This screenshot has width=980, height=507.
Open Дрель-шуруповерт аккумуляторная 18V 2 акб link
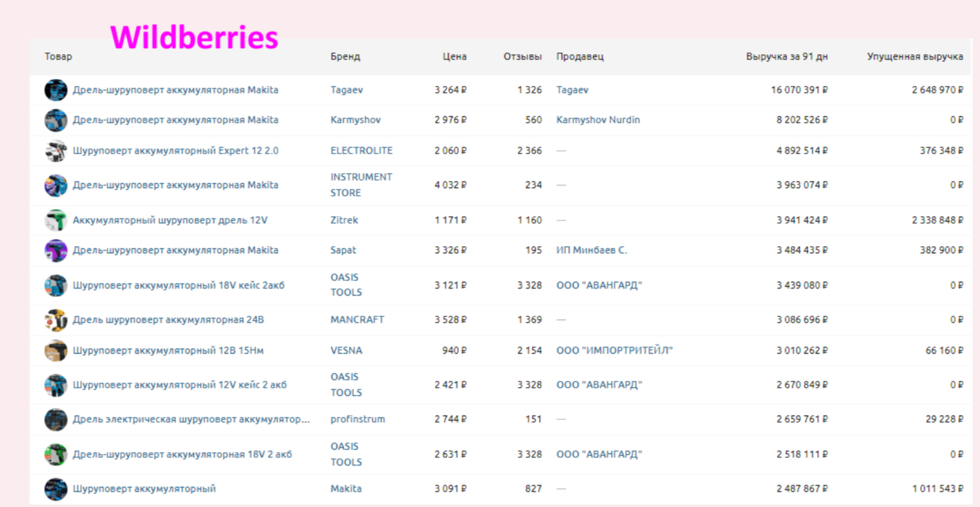click(x=182, y=455)
